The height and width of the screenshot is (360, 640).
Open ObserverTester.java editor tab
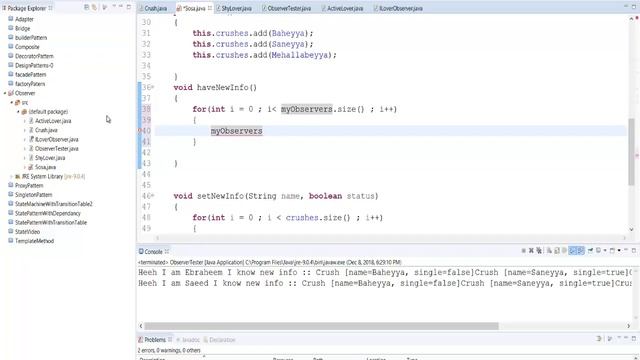(x=287, y=8)
